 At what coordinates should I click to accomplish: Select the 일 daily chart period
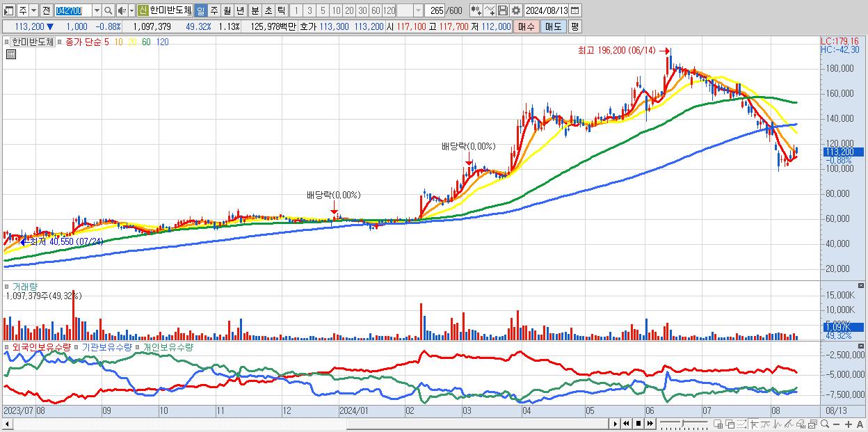200,10
